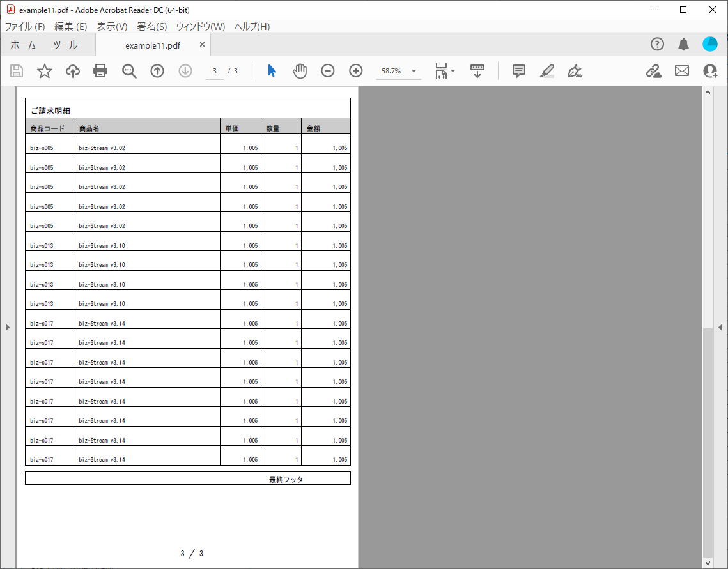The image size is (728, 569).
Task: Open the ファイル (F) menu
Action: point(25,26)
